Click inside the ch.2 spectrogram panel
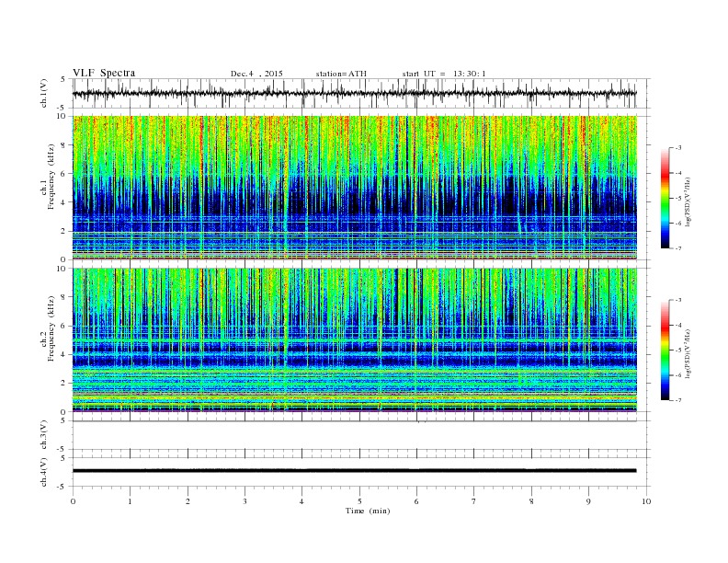The height and width of the screenshot is (563, 728). pyautogui.click(x=355, y=339)
